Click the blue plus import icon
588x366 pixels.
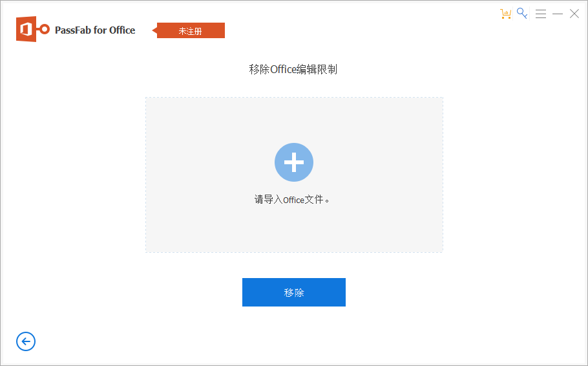pyautogui.click(x=293, y=162)
